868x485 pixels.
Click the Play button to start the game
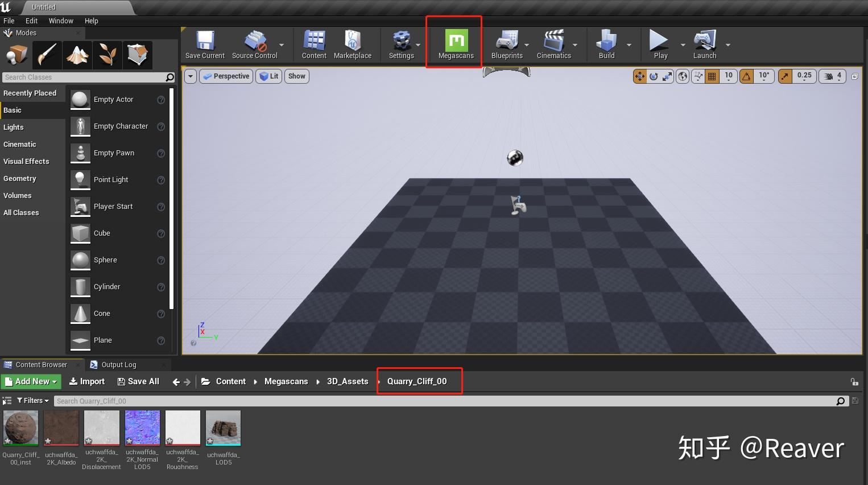(x=659, y=44)
